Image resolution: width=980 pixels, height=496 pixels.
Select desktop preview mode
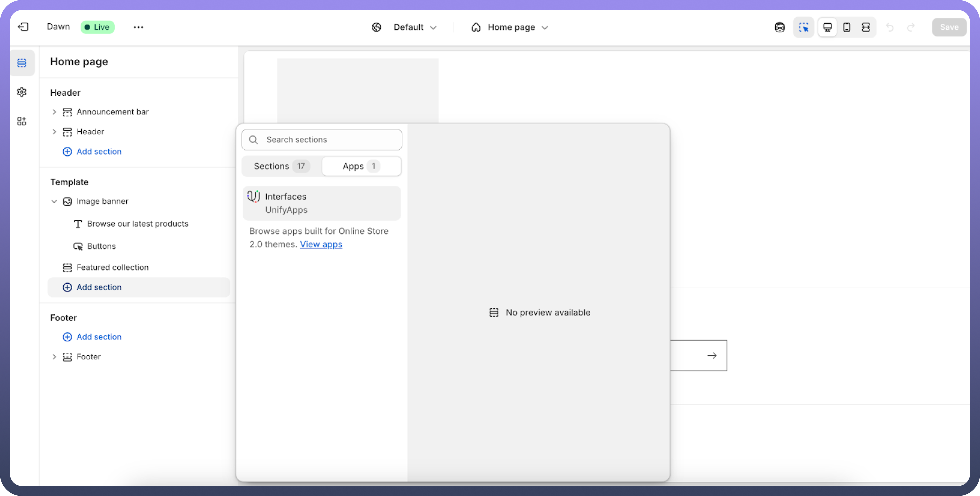[827, 27]
